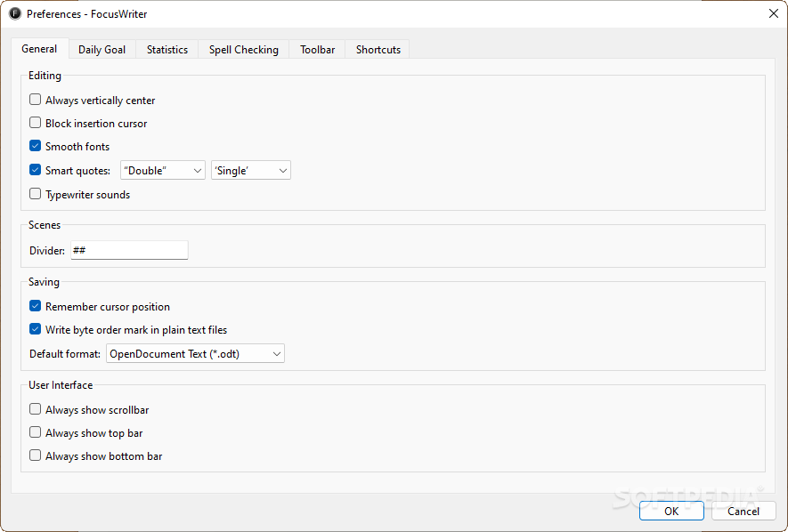This screenshot has height=532, width=788.
Task: Enable Always show bottom bar
Action: point(35,455)
